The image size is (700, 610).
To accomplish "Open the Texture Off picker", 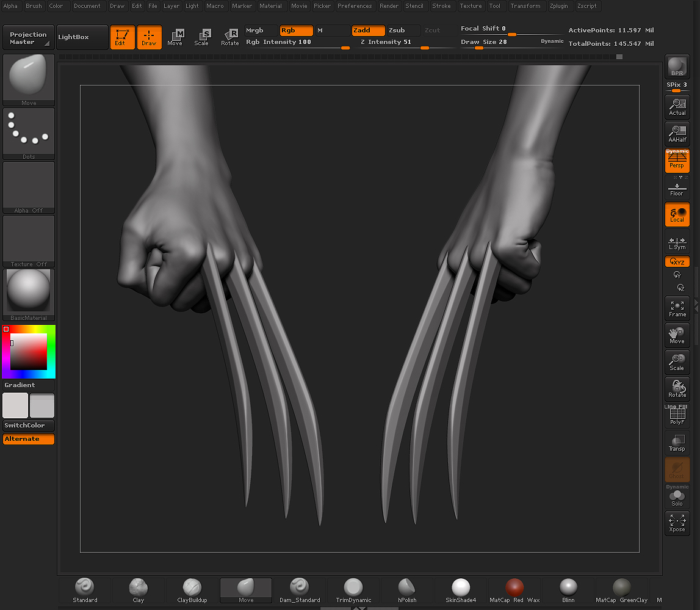I will click(x=29, y=241).
